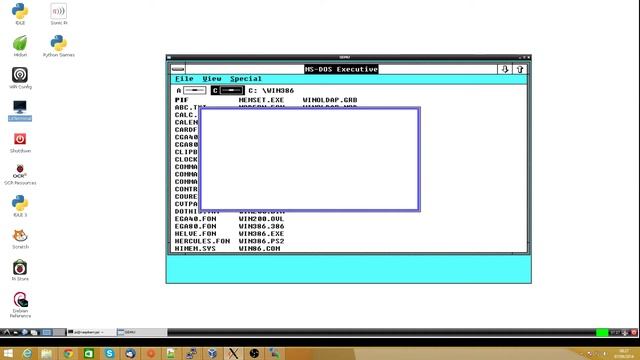Select file MEMSET.EXE

pos(261,100)
